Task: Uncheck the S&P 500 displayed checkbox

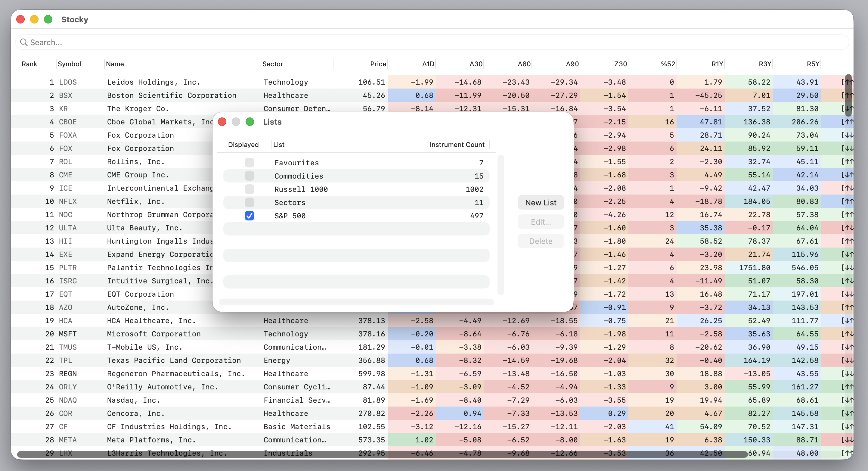Action: click(249, 215)
